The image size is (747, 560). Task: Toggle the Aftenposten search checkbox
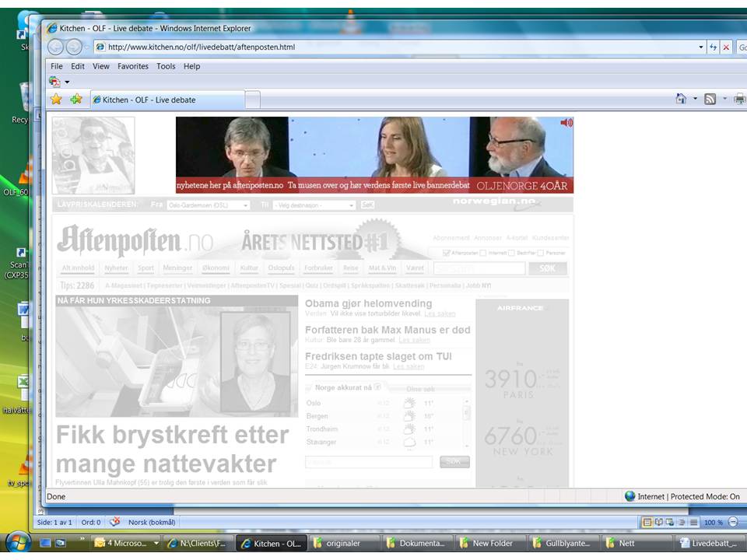tap(446, 253)
